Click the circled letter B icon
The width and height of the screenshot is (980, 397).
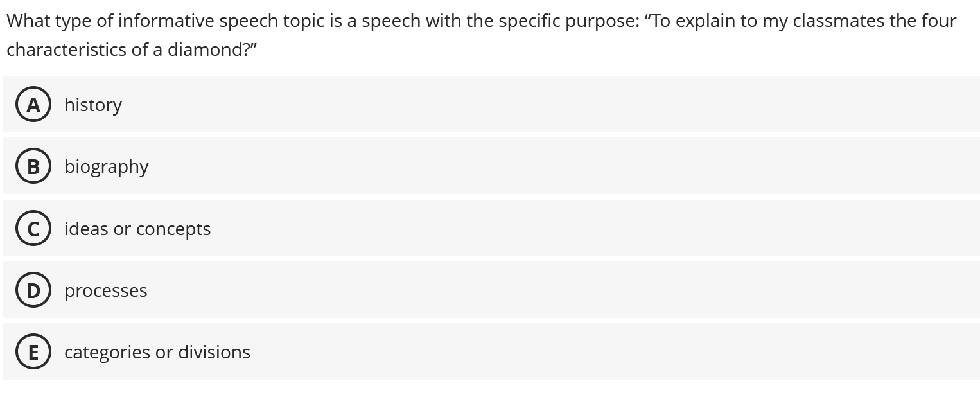[x=33, y=166]
